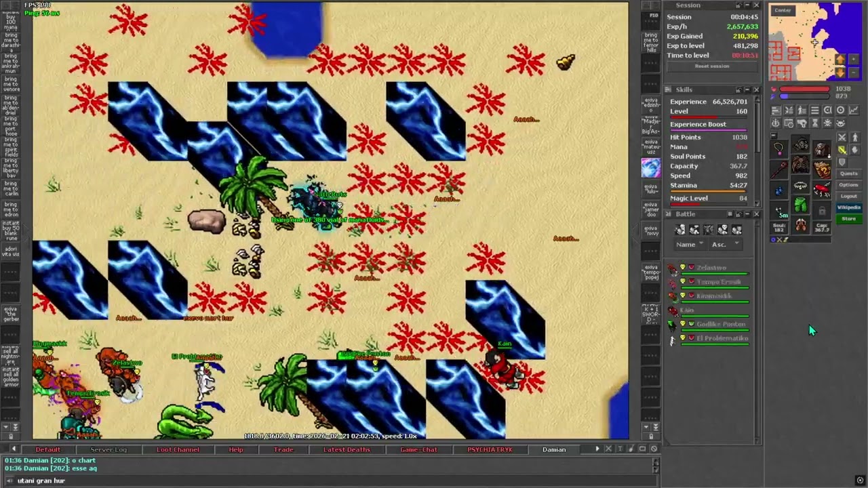This screenshot has width=868, height=488.
Task: Move minimap down one floor
Action: pos(840,73)
